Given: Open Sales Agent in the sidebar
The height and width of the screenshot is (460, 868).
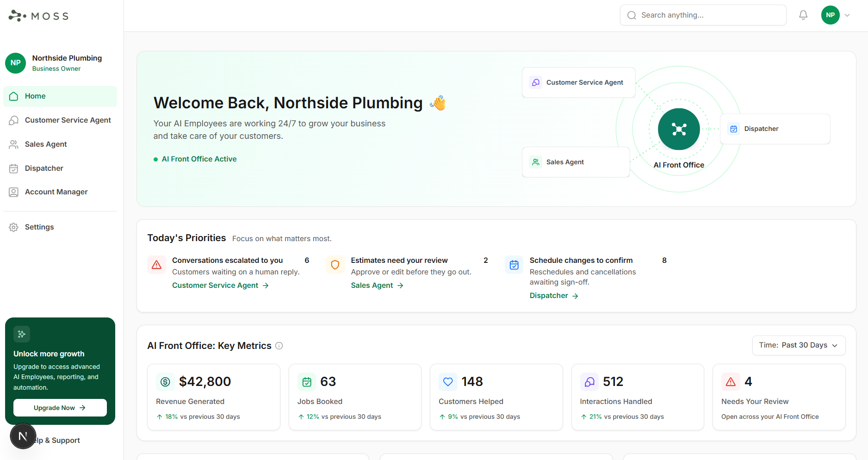Looking at the screenshot, I should tap(60, 144).
